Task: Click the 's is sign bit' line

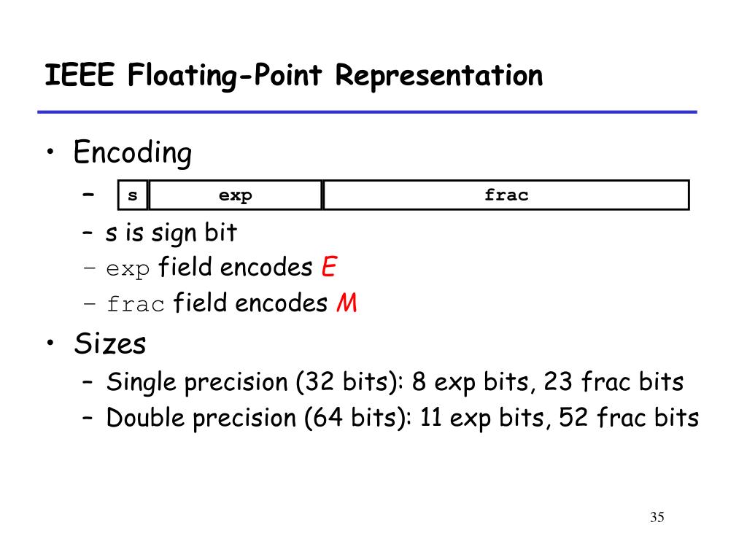Action: click(x=171, y=233)
